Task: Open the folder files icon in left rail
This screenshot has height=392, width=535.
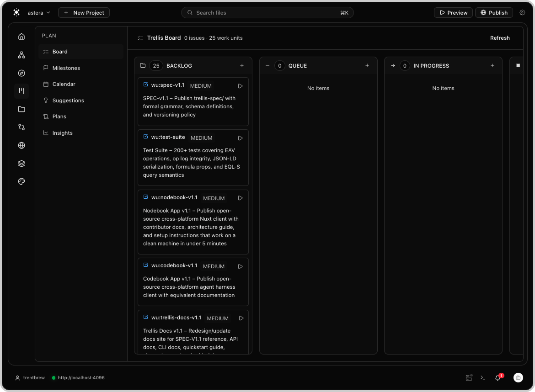Action: 21,109
